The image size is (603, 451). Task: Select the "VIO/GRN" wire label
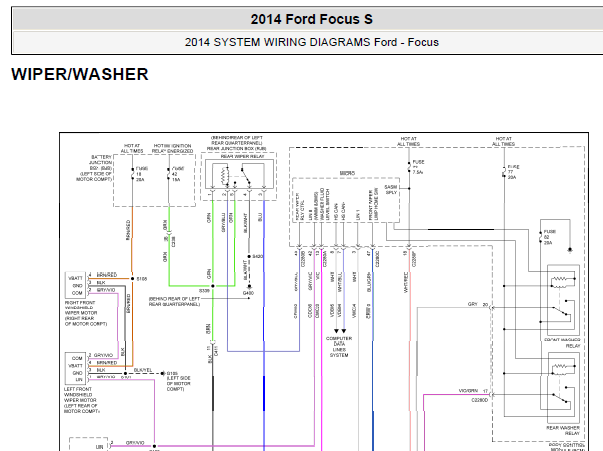(x=468, y=391)
